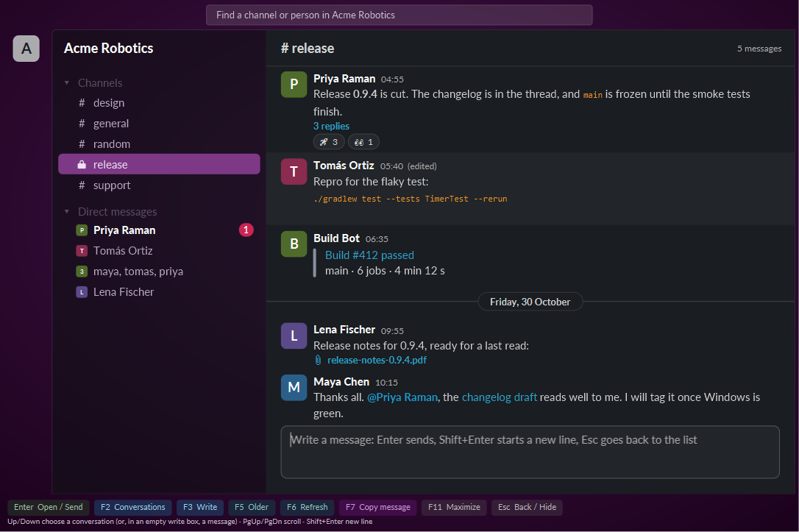799x532 pixels.
Task: Toggle the rocket reaction with count 3
Action: click(329, 142)
